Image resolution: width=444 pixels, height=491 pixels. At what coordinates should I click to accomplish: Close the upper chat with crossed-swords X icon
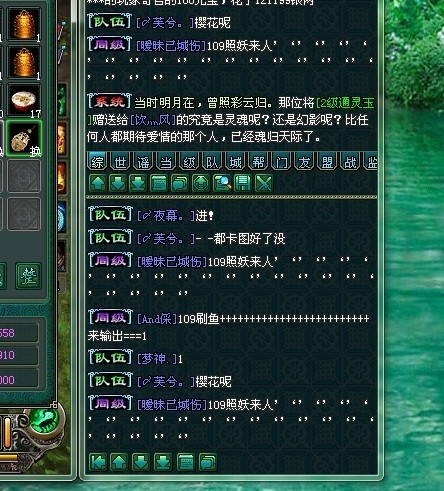click(x=264, y=183)
